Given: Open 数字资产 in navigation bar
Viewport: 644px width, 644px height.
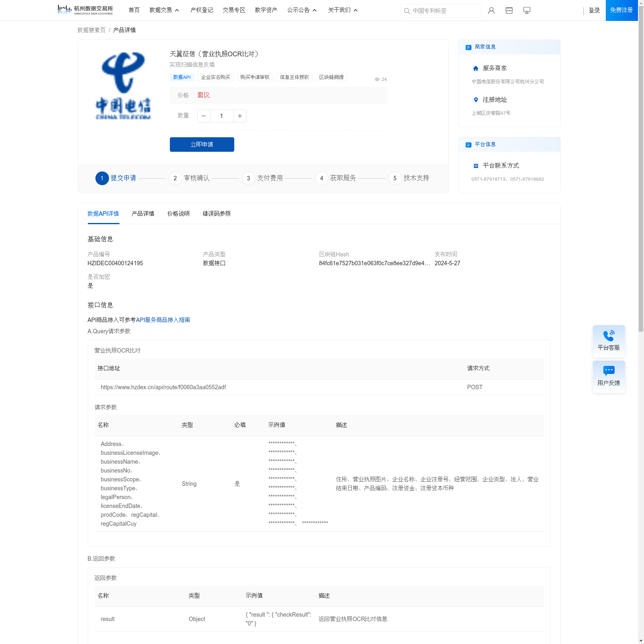Looking at the screenshot, I should [266, 10].
